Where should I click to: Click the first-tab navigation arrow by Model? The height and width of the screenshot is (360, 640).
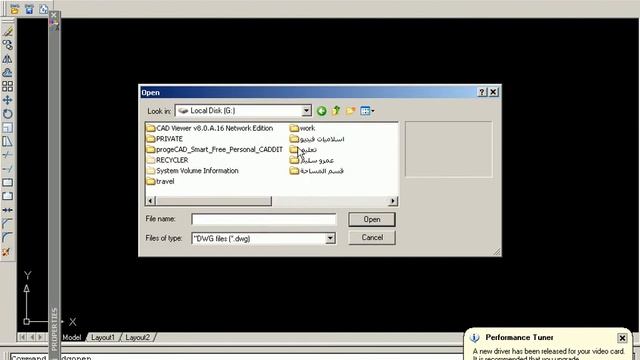[x=22, y=337]
